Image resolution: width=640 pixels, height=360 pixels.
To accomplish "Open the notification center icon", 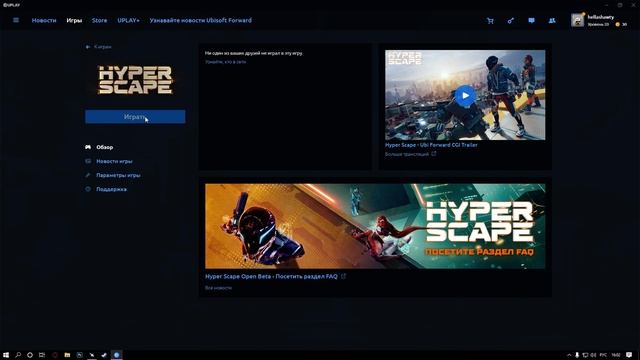I will click(629, 355).
